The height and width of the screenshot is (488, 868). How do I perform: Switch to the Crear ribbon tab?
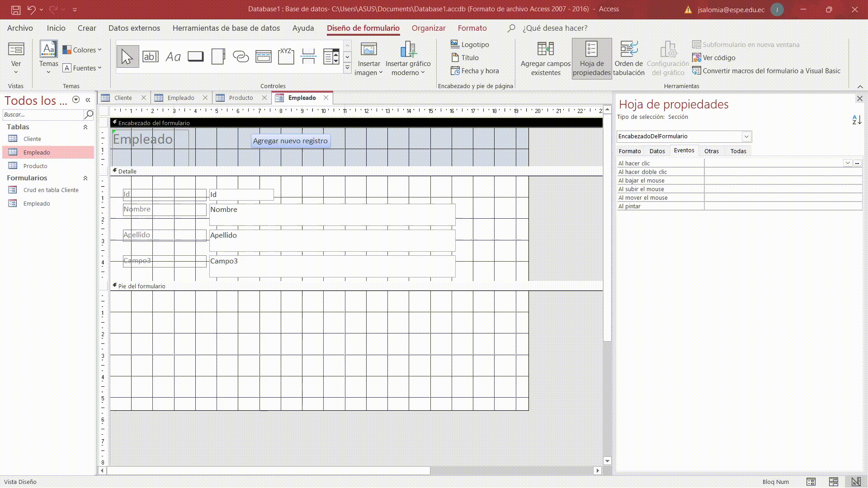tap(87, 28)
